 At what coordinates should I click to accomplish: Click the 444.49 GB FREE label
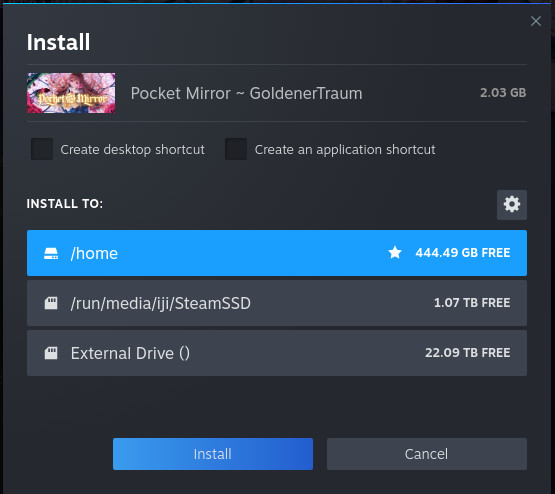[x=463, y=253]
